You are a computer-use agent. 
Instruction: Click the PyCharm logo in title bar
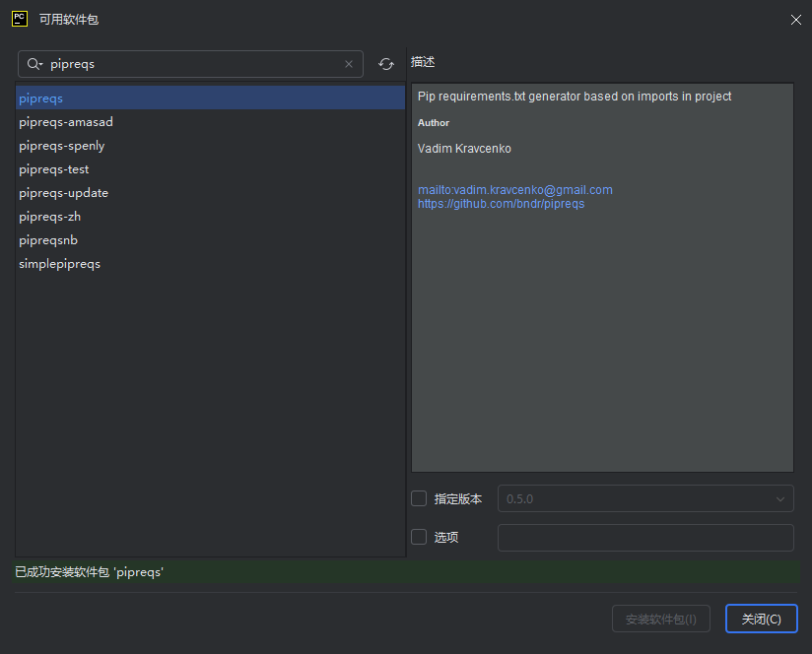[20, 19]
